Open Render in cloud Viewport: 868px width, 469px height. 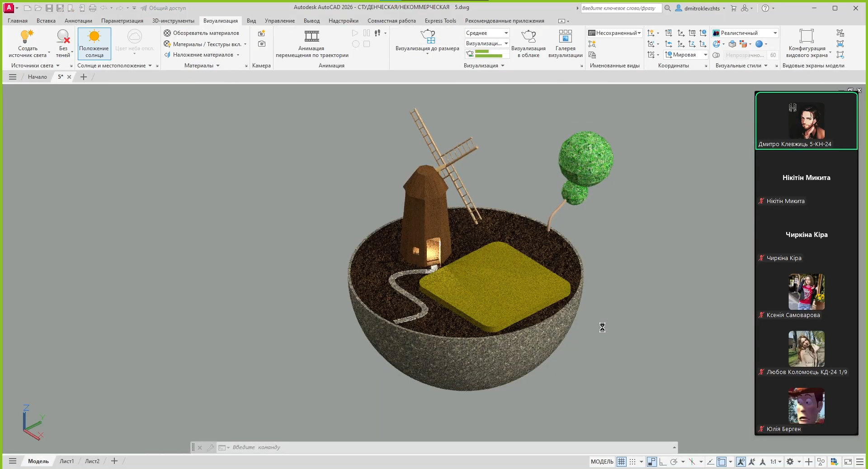click(528, 37)
